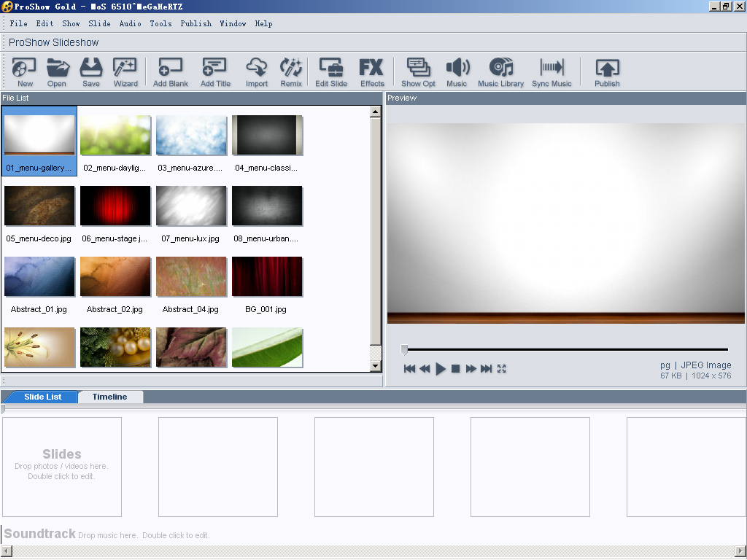Viewport: 747px width, 560px height.
Task: Click File List scroll up arrow
Action: coord(376,112)
